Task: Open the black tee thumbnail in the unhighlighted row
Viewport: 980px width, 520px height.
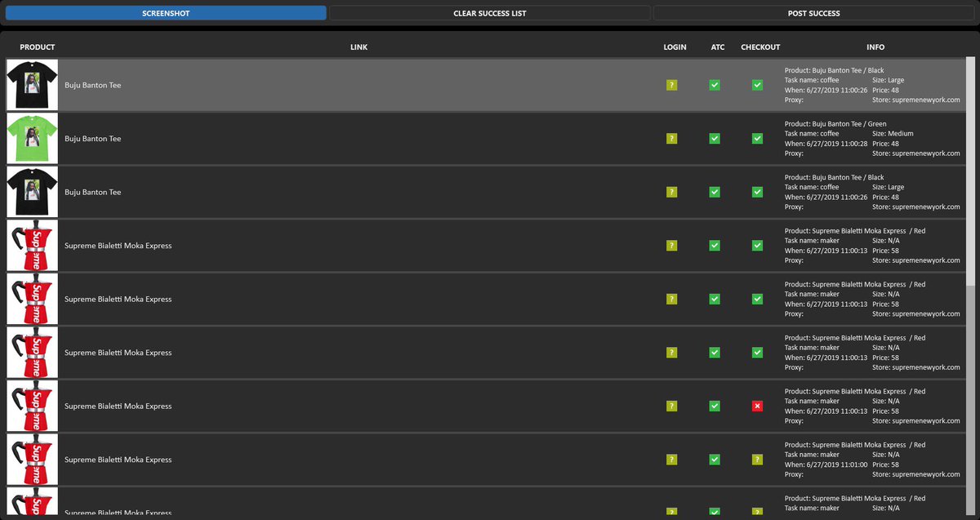Action: point(33,192)
